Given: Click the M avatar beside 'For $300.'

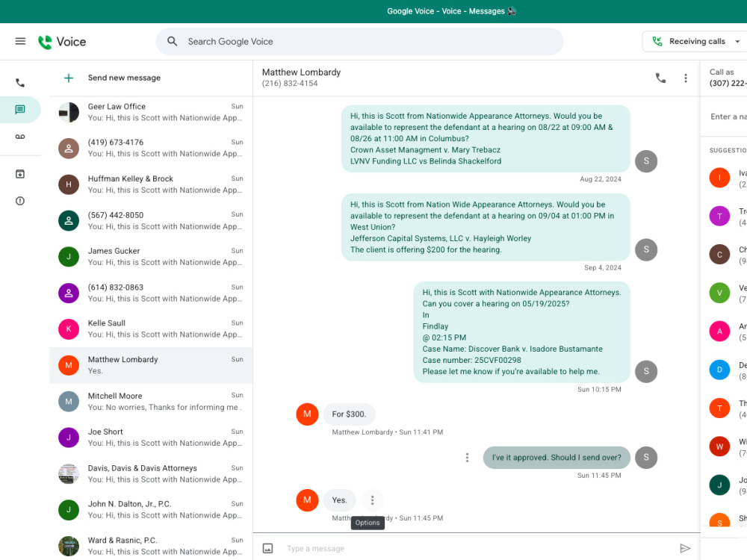Looking at the screenshot, I should (307, 414).
